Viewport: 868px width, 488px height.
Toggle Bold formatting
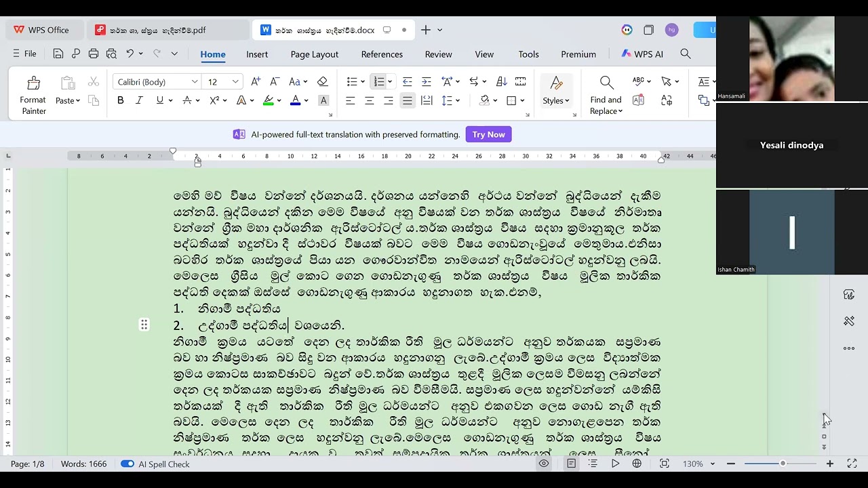(121, 100)
